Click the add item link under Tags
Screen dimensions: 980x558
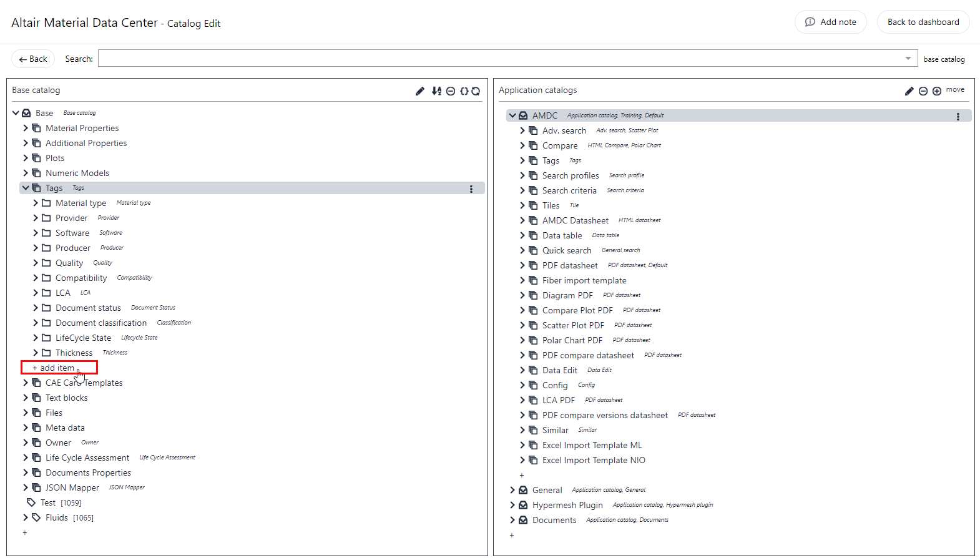point(57,368)
